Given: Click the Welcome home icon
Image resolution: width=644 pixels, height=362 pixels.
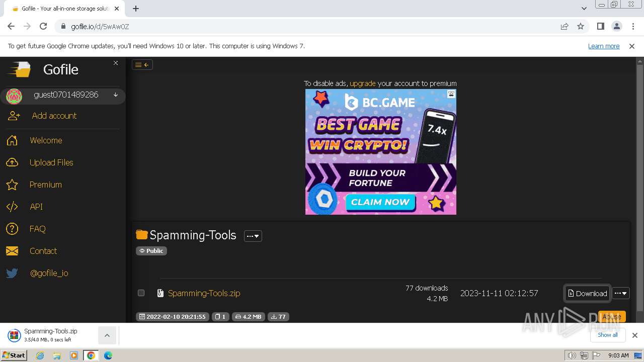Looking at the screenshot, I should coord(12,140).
